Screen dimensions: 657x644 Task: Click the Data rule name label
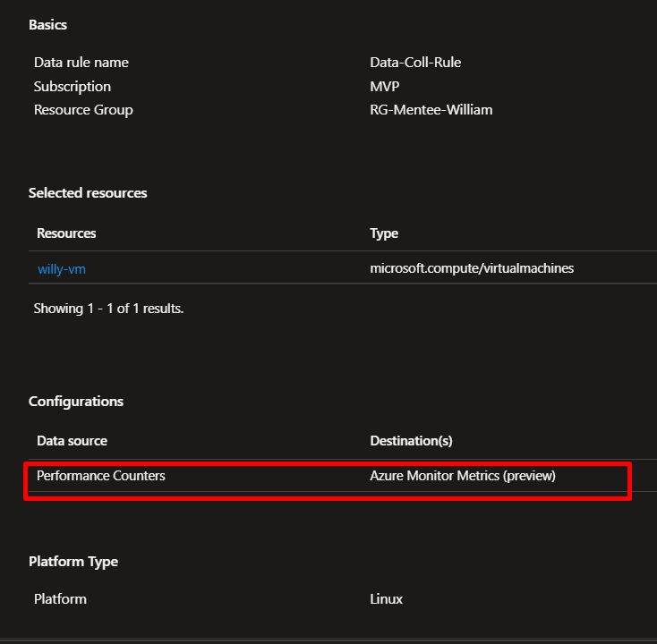[81, 63]
